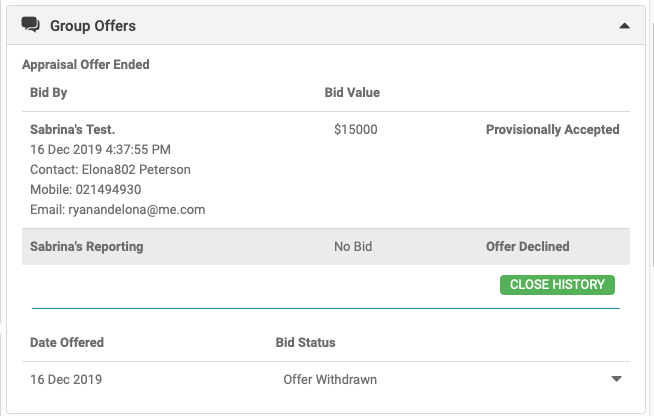Click the Offer Declined status
Screen dimensions: 654x416
click(527, 246)
